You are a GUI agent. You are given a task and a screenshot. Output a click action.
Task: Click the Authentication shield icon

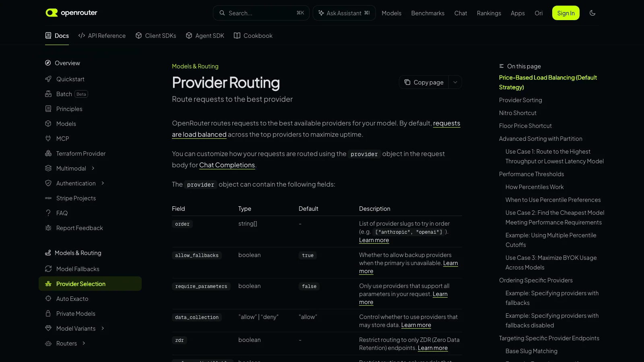48,183
